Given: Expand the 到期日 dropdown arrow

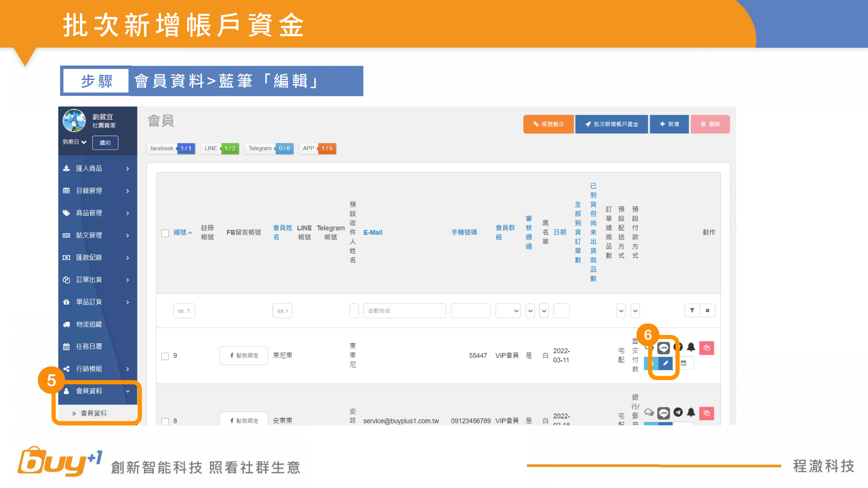Looking at the screenshot, I should click(x=84, y=142).
